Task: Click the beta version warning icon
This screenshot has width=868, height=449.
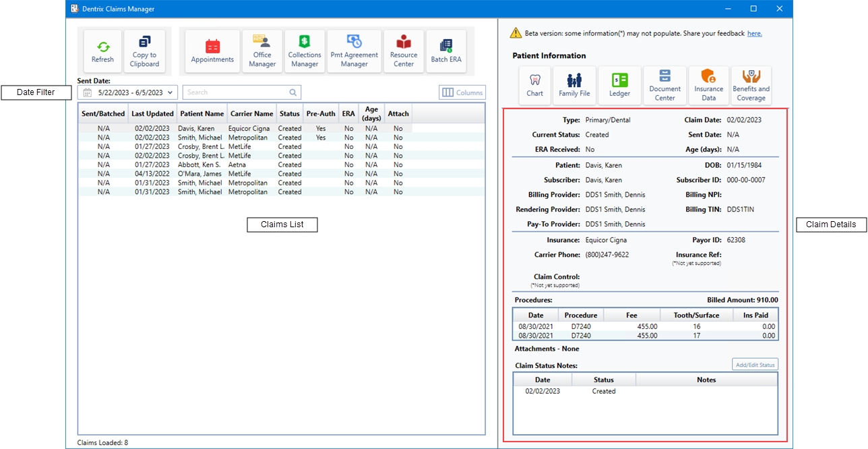Action: [x=516, y=32]
